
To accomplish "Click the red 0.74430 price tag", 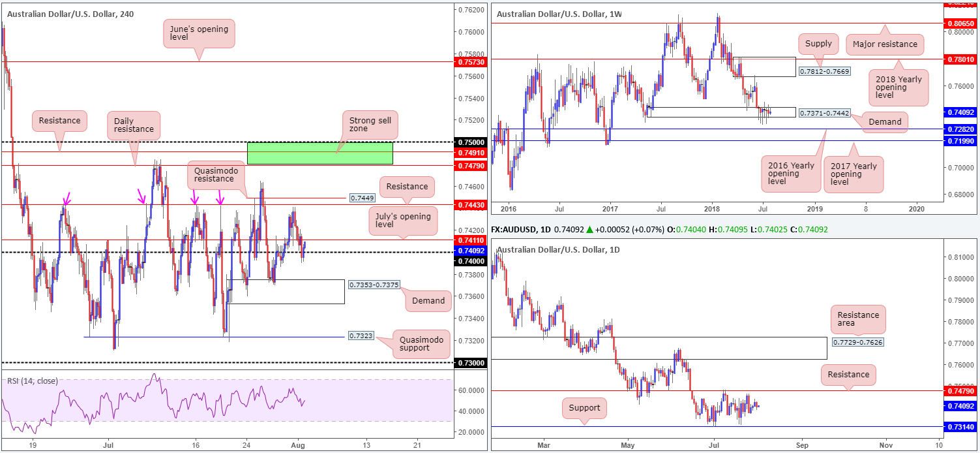I will tap(471, 205).
